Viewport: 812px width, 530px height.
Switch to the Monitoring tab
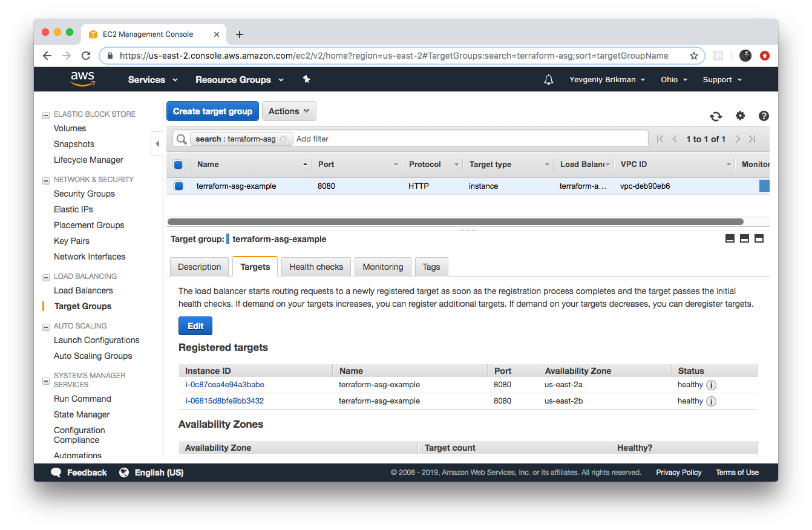(382, 267)
